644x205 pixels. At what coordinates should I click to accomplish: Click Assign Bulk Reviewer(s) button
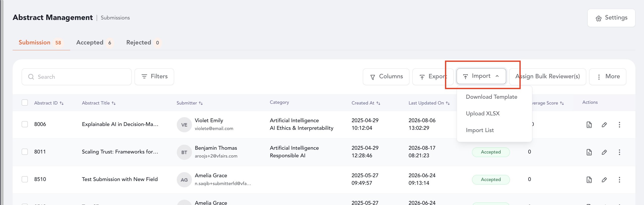pyautogui.click(x=547, y=76)
